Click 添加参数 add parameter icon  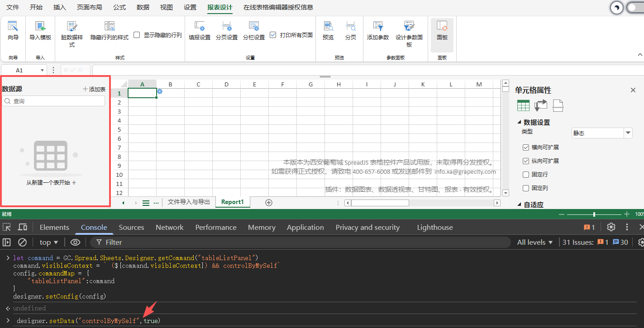click(x=378, y=30)
